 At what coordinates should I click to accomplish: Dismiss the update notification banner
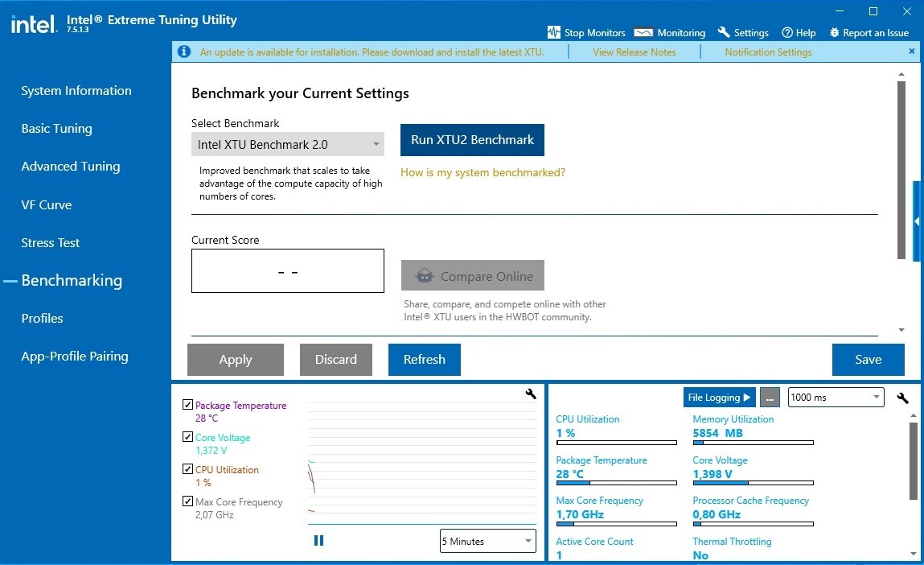911,52
